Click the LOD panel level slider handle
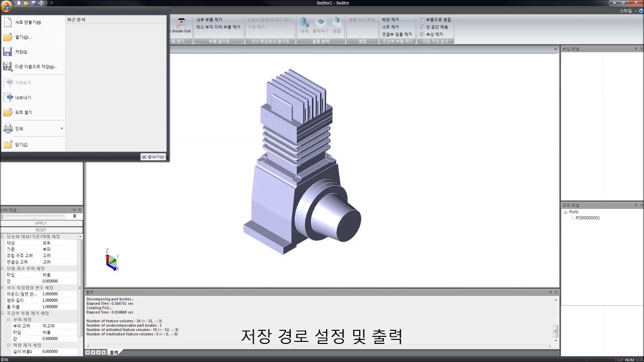Screen dimensions: 644x362 (2, 216)
